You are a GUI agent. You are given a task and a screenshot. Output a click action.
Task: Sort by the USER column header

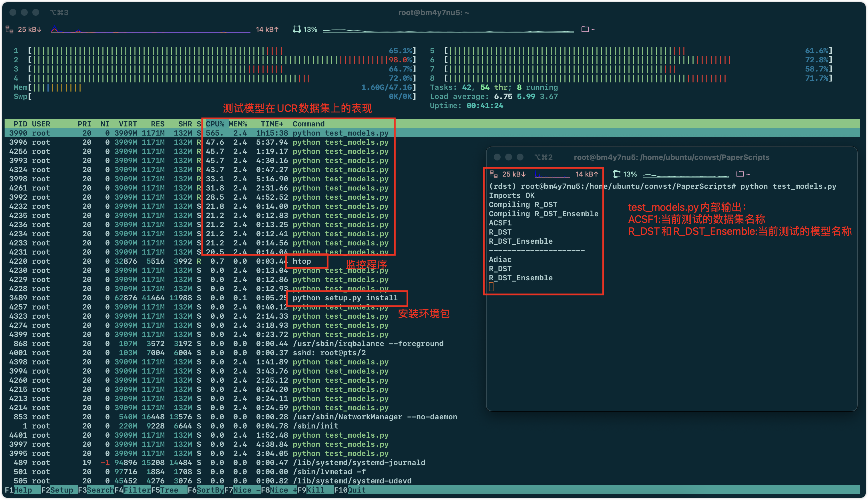[x=41, y=124]
